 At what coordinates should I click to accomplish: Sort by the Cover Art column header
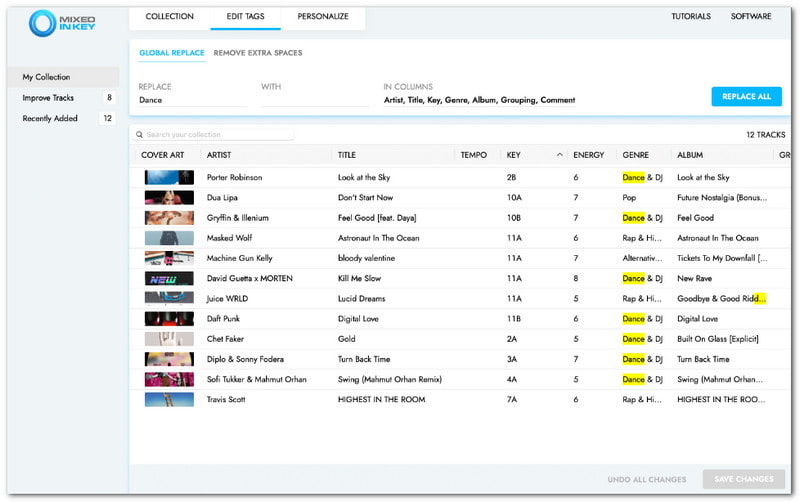coord(162,155)
